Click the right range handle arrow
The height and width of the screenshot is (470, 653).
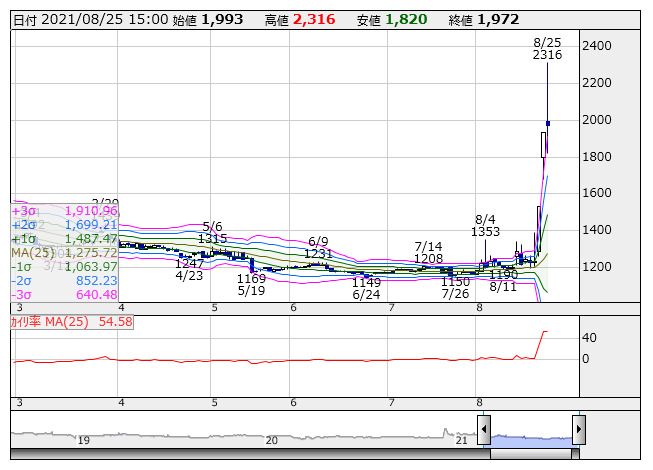(578, 432)
